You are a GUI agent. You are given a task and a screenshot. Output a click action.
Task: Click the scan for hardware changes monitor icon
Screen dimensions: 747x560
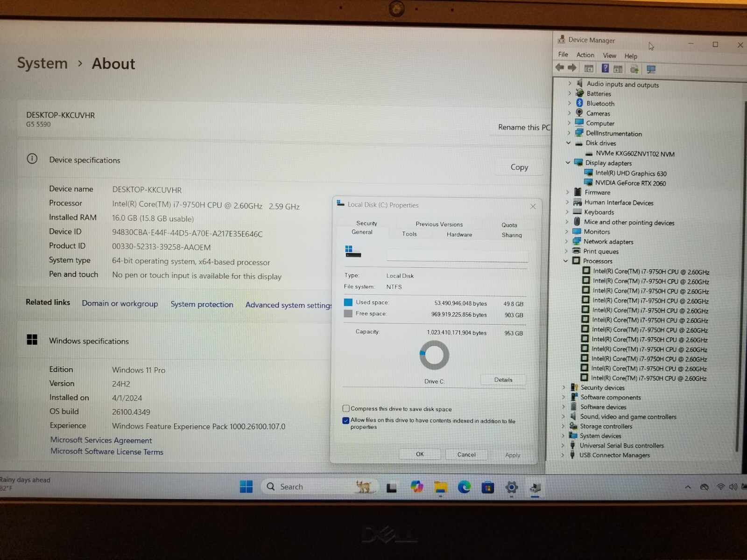pyautogui.click(x=651, y=70)
